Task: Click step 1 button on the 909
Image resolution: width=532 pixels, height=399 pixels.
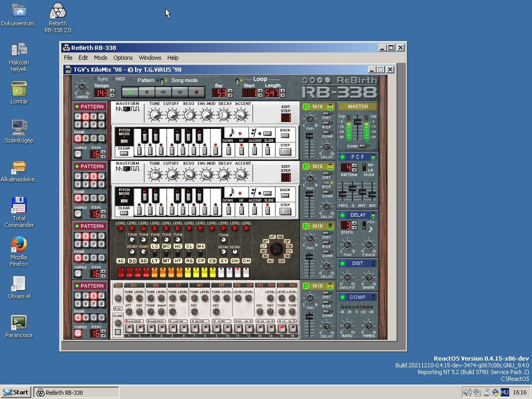Action: [129, 328]
